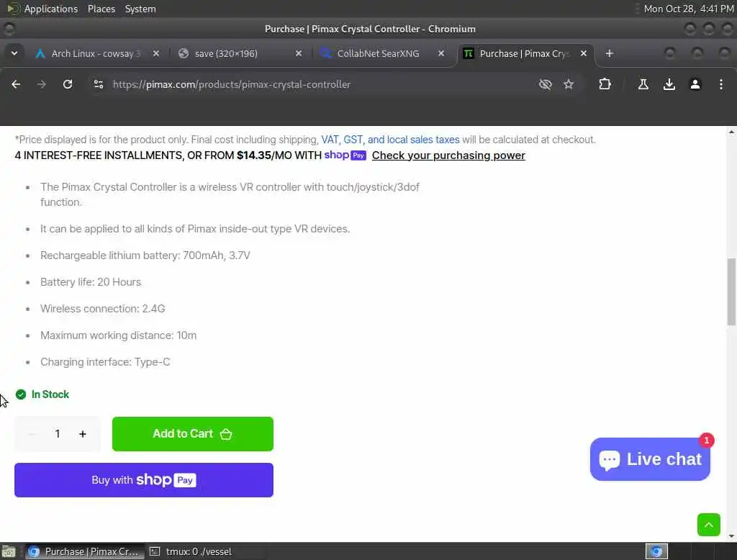Switch to the CollabNet SearXNG tab
Screen dimensions: 737x560
click(x=378, y=53)
